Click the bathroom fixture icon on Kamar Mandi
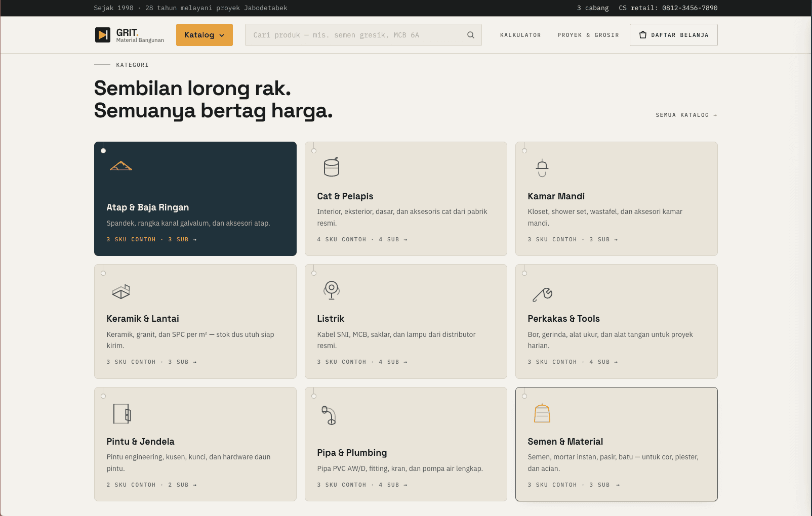The image size is (812, 516). (542, 168)
